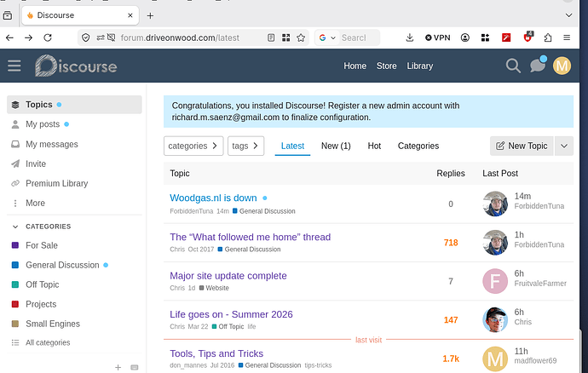The height and width of the screenshot is (373, 588).
Task: Click the VPN toolbar button
Action: tap(438, 37)
